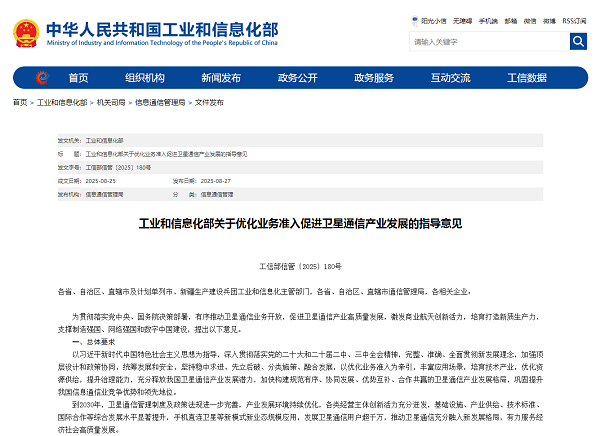Click the 标题 row document title text
Screen dimensions: 600x436
(166, 154)
